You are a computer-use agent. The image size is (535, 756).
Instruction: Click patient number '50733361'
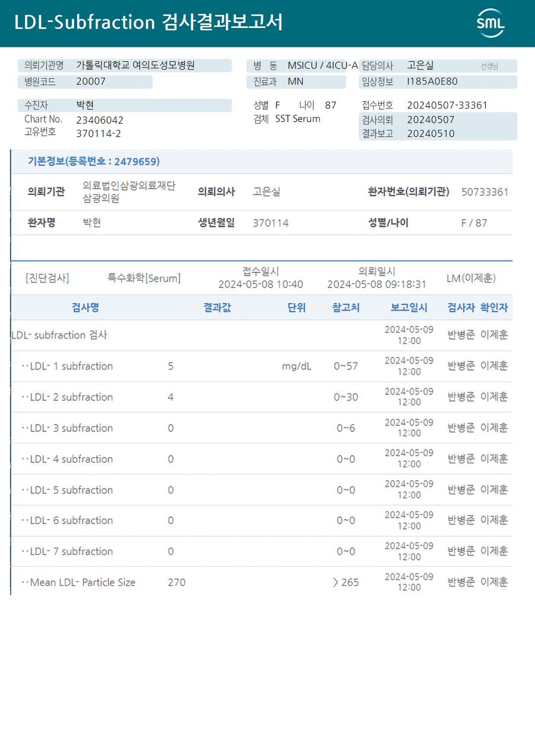pyautogui.click(x=485, y=192)
